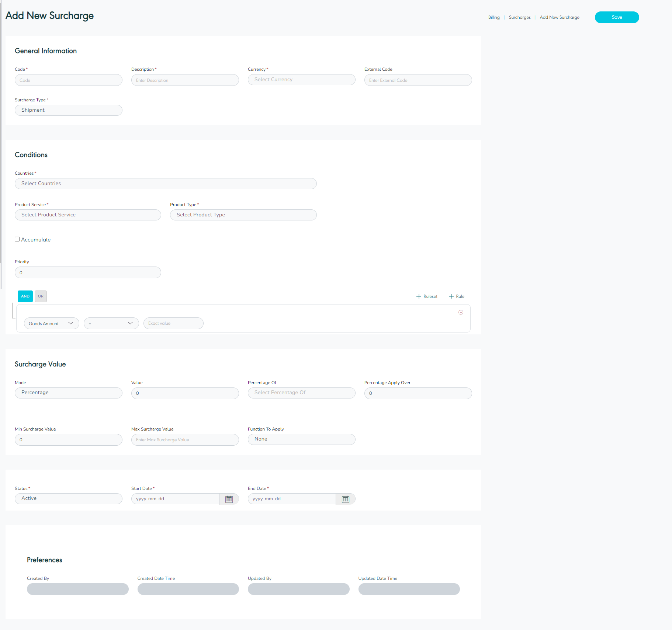Select the AND condition operator
672x630 pixels.
point(25,296)
